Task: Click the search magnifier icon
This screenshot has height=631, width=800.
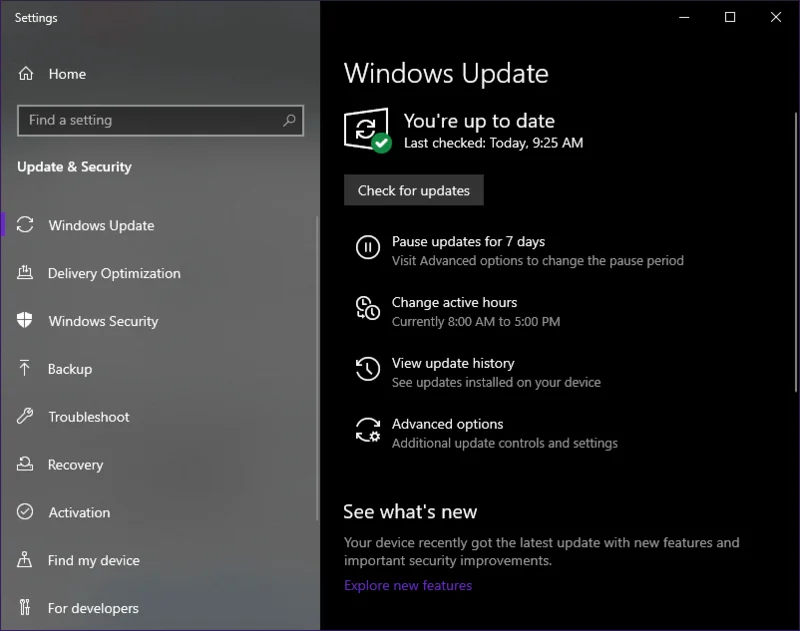Action: (x=289, y=120)
